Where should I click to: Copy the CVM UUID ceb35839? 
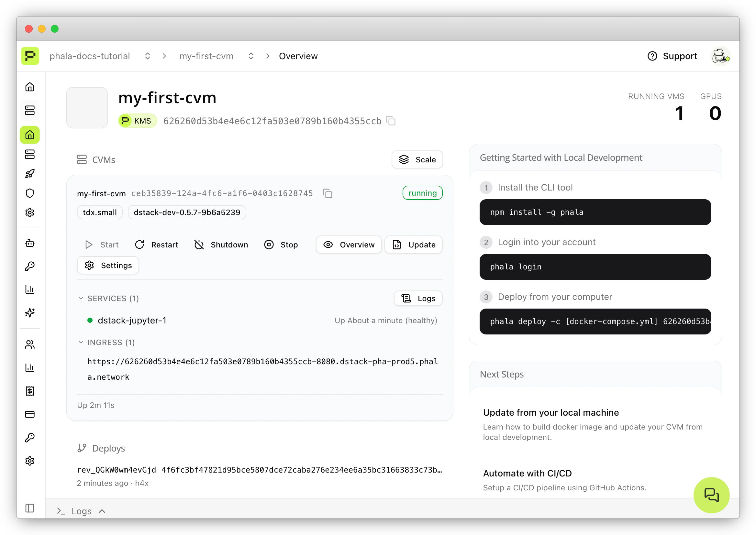point(327,193)
